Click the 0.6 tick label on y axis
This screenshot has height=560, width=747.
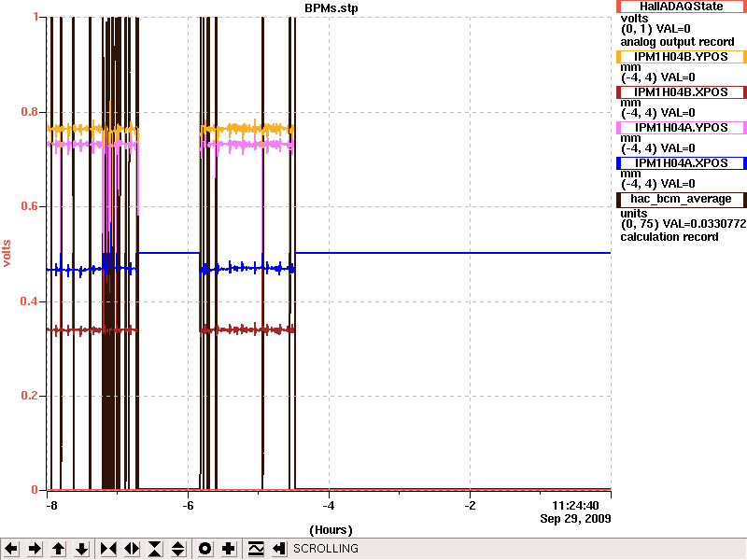30,206
